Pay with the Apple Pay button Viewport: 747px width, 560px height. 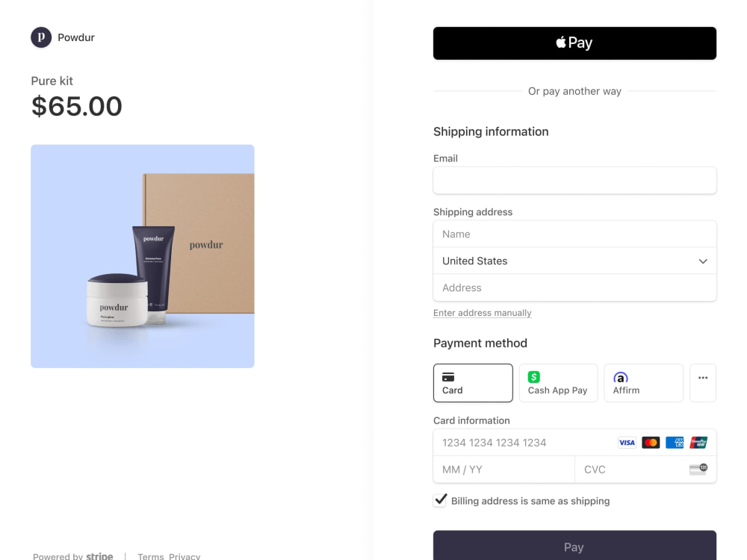[x=574, y=43]
